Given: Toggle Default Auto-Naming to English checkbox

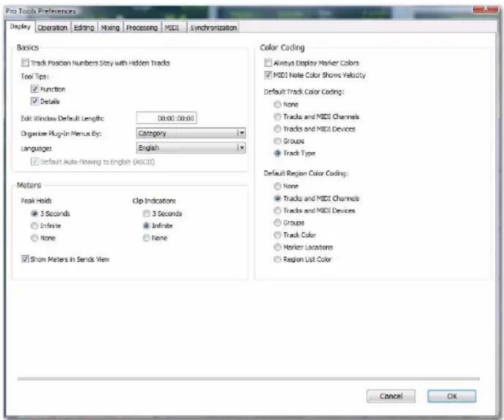Looking at the screenshot, I should click(34, 162).
